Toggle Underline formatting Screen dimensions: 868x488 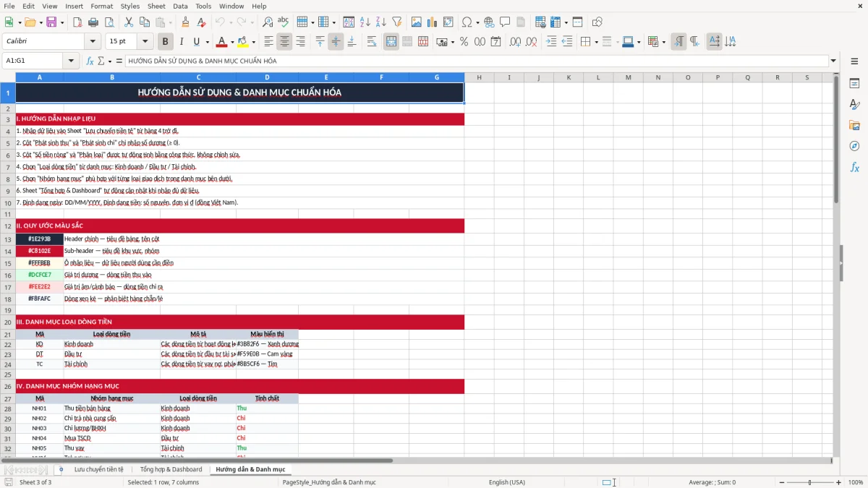click(x=197, y=42)
